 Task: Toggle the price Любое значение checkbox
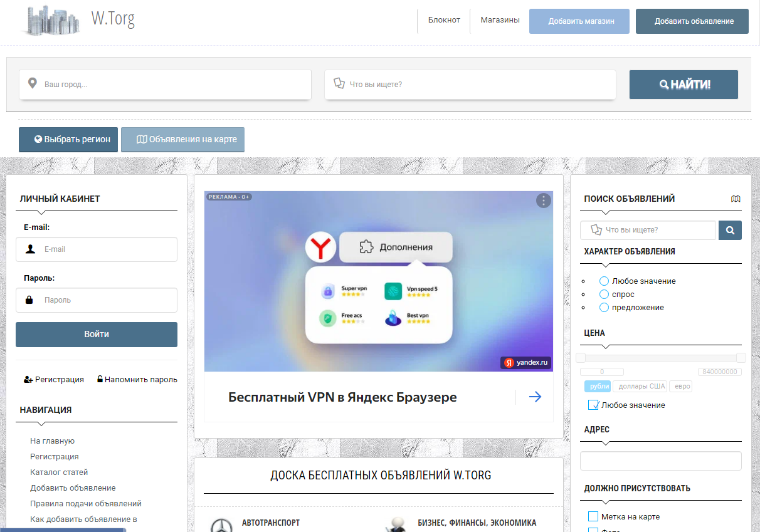pos(593,405)
